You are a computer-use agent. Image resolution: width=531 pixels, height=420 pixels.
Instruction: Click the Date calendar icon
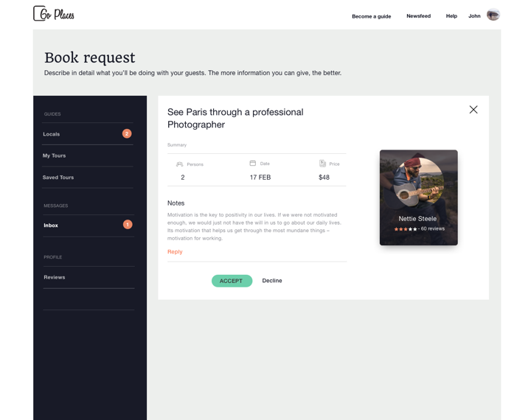[253, 163]
